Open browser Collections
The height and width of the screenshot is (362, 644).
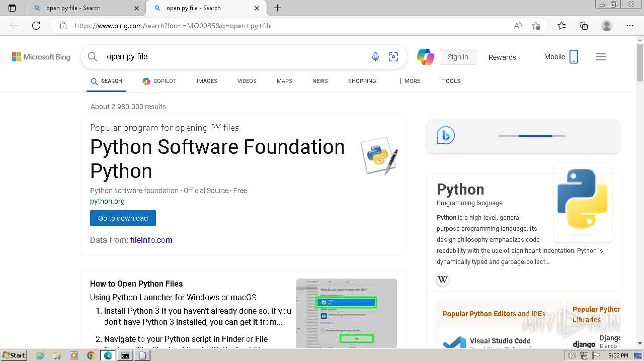(x=584, y=26)
